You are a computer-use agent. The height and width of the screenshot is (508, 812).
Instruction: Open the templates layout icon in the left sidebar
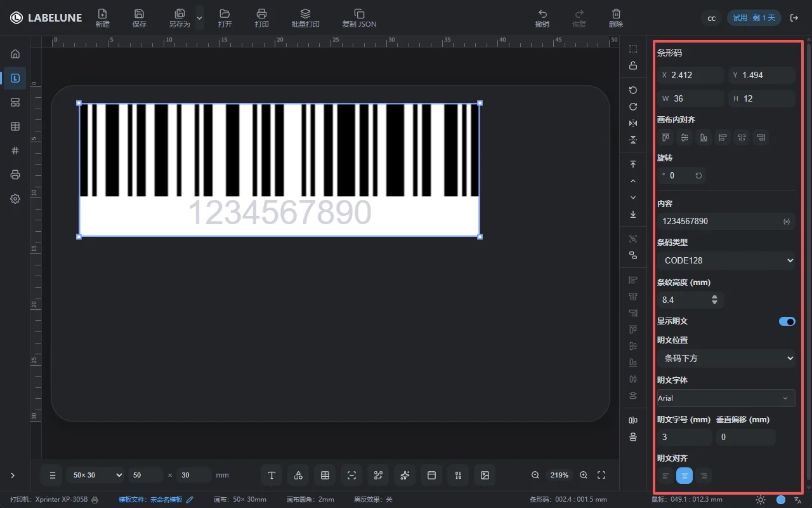pyautogui.click(x=15, y=102)
